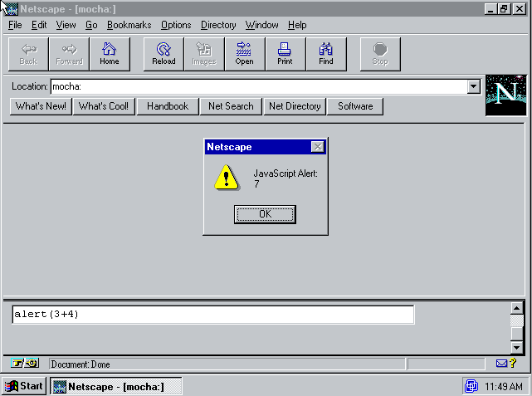Open the Windows Start menu
The height and width of the screenshot is (396, 532).
click(24, 386)
